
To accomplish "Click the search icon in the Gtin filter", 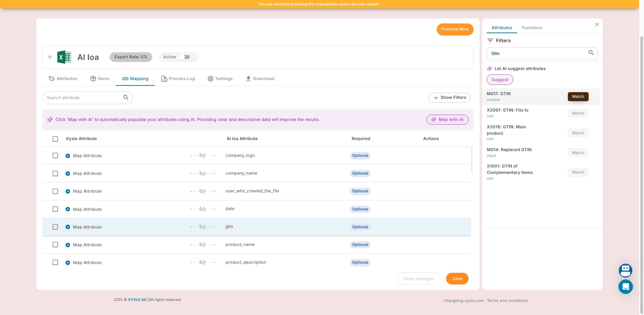I will tap(591, 53).
